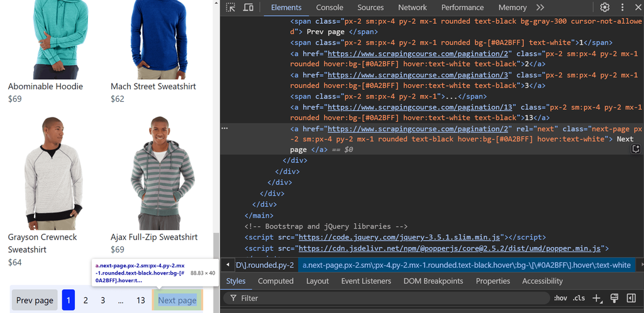The height and width of the screenshot is (313, 644).
Task: Open DevTools settings gear
Action: [604, 8]
